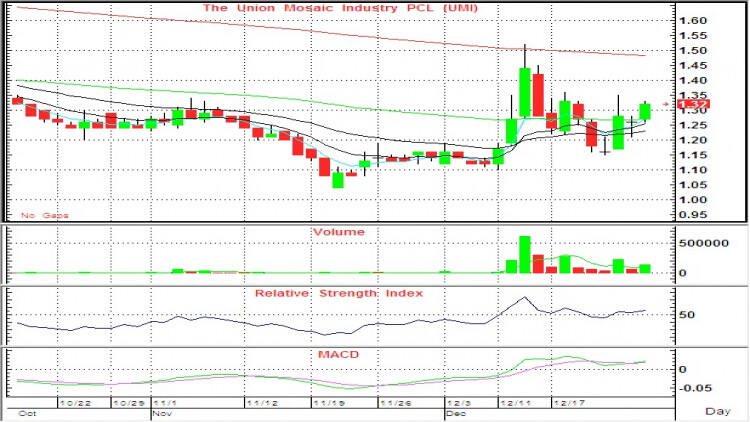Viewport: 750px width, 422px height.
Task: Click the 500000 volume axis label
Action: [704, 243]
